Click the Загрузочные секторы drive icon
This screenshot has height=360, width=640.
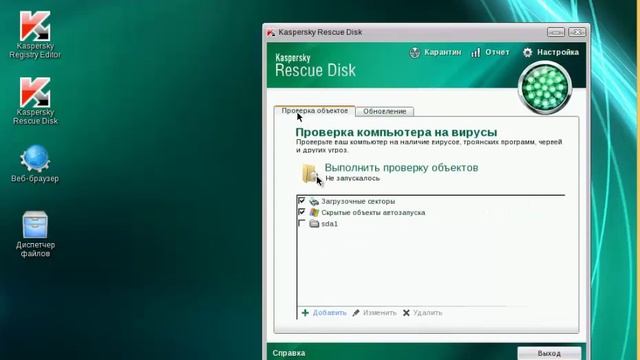(314, 202)
